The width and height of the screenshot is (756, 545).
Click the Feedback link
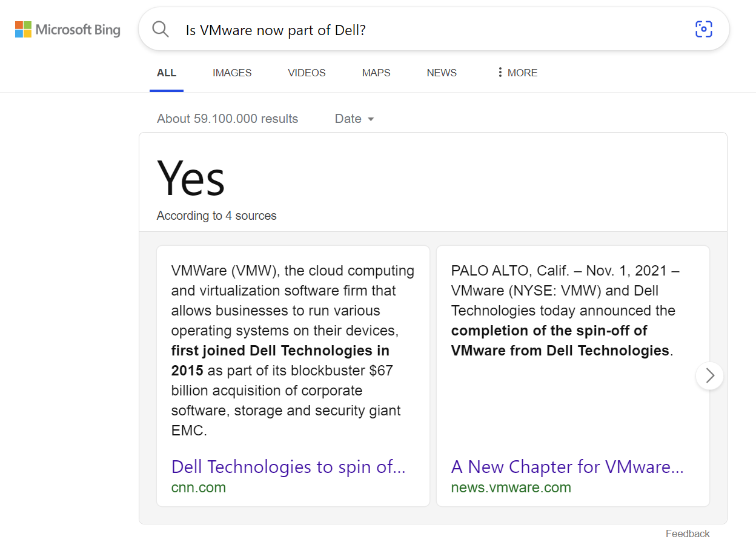pyautogui.click(x=688, y=533)
